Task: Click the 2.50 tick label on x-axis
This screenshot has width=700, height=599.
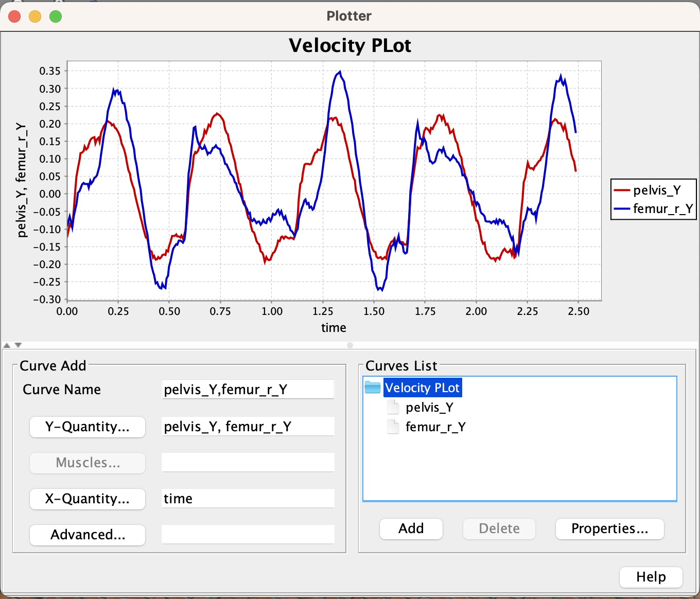Action: click(x=579, y=311)
